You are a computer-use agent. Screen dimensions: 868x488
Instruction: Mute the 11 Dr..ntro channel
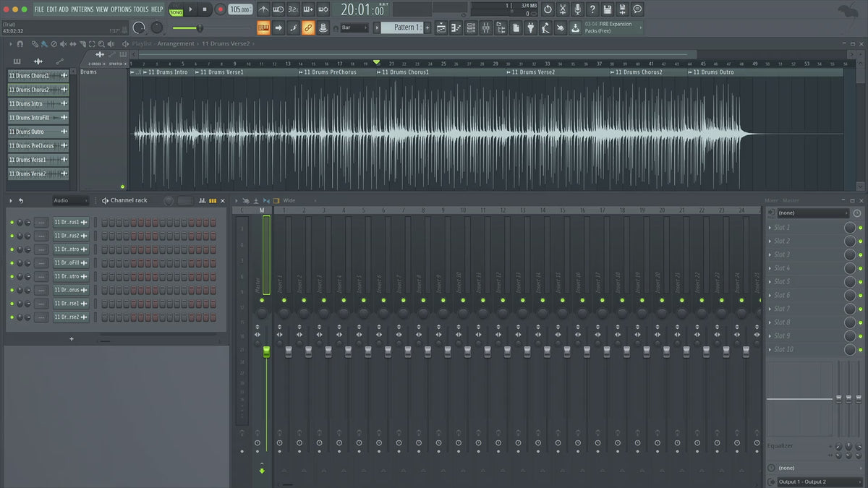click(x=12, y=249)
